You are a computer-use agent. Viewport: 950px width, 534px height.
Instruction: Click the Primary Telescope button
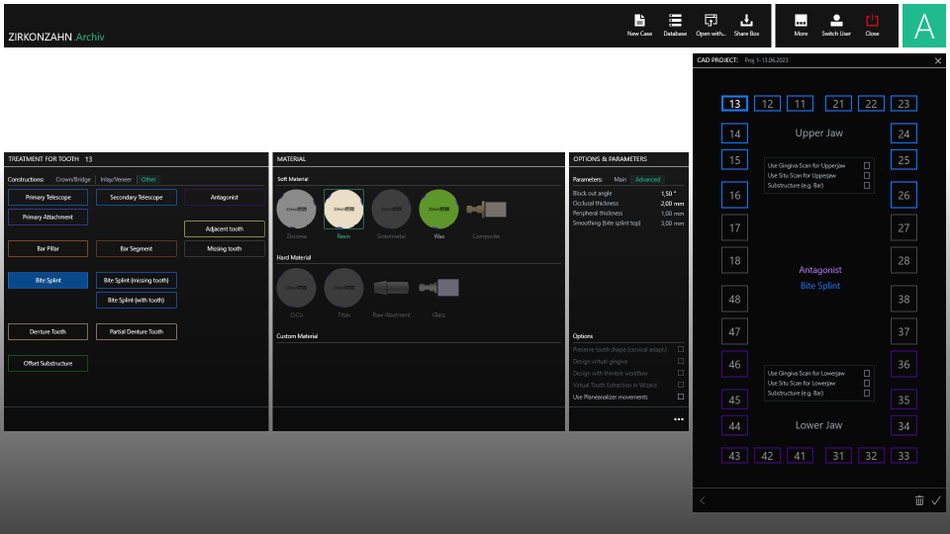pyautogui.click(x=48, y=197)
